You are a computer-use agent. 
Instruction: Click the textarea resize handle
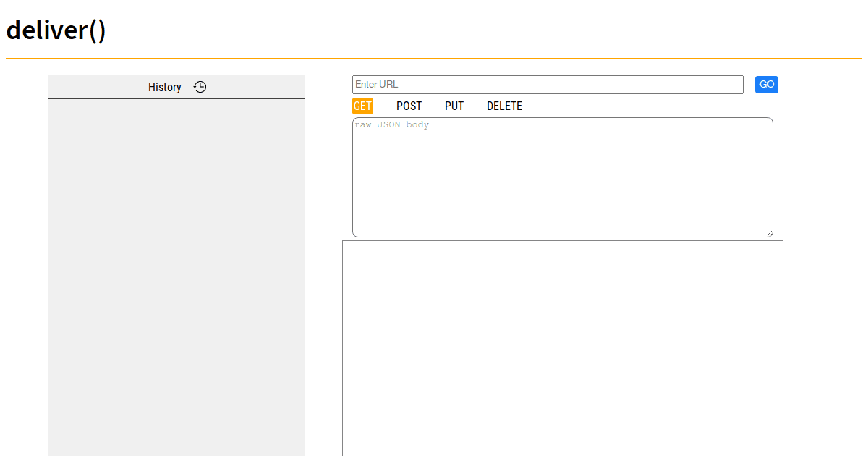point(770,232)
